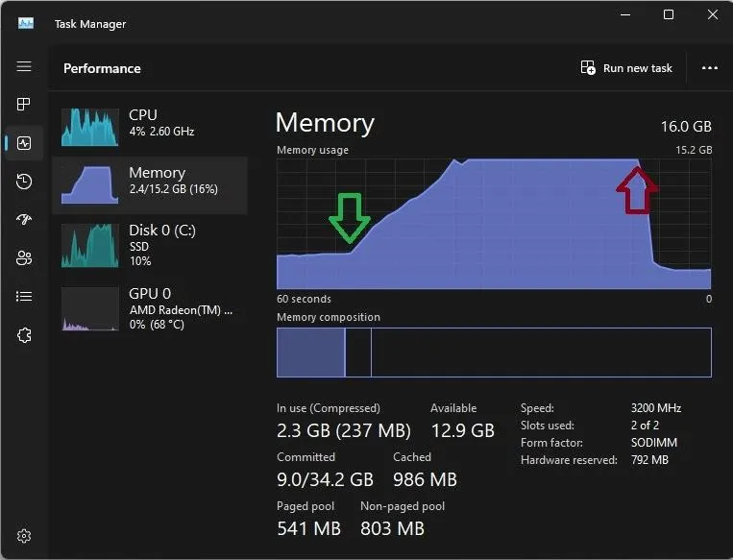Click the in-use segment of memory composition
This screenshot has width=733, height=560.
pyautogui.click(x=311, y=353)
